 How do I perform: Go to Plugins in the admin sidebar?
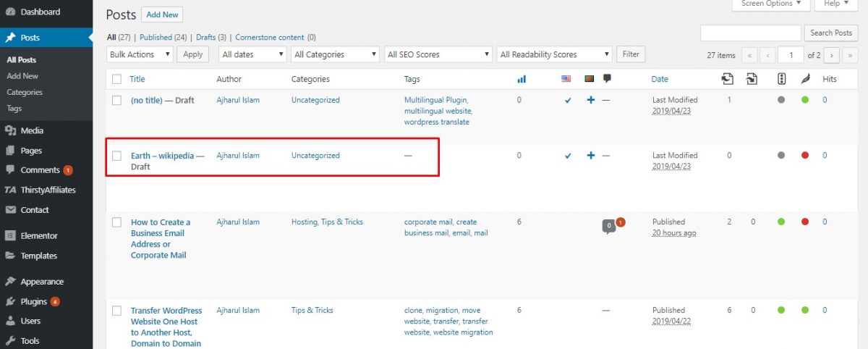tap(33, 302)
